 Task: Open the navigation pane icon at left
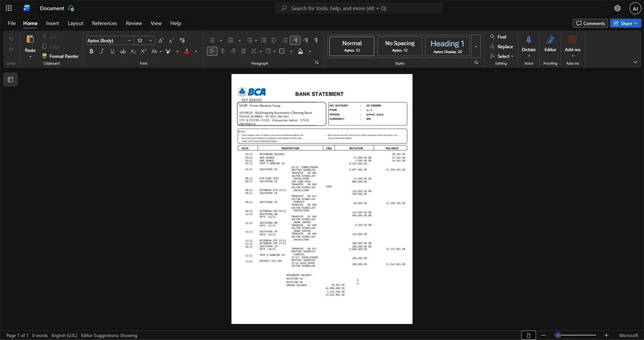(10, 80)
